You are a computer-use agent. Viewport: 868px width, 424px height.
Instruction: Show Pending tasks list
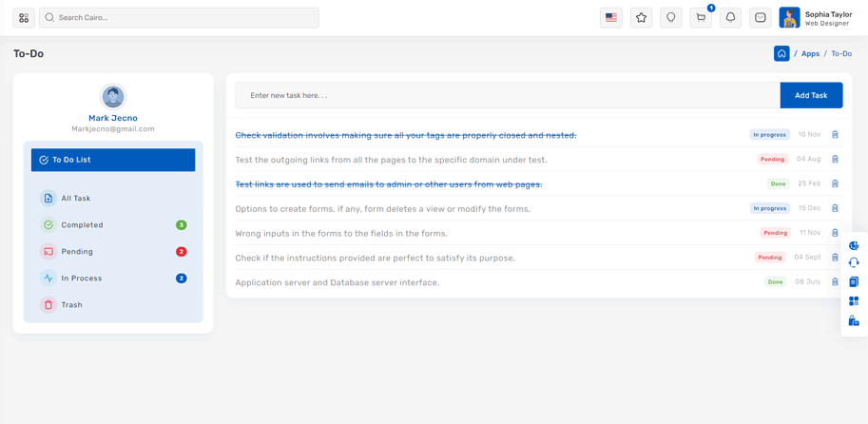pyautogui.click(x=77, y=252)
